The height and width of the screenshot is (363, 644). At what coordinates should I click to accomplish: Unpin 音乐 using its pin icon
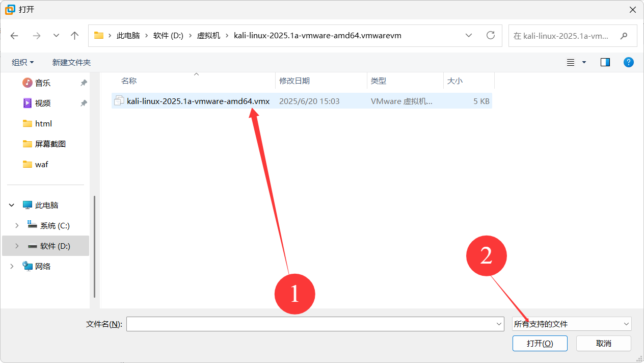84,83
